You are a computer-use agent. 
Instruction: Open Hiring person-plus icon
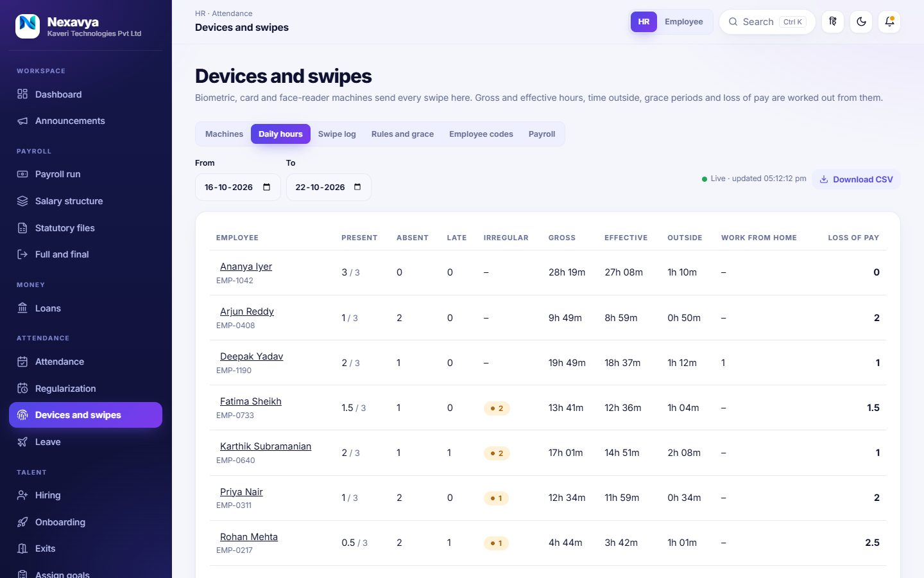[x=22, y=495]
